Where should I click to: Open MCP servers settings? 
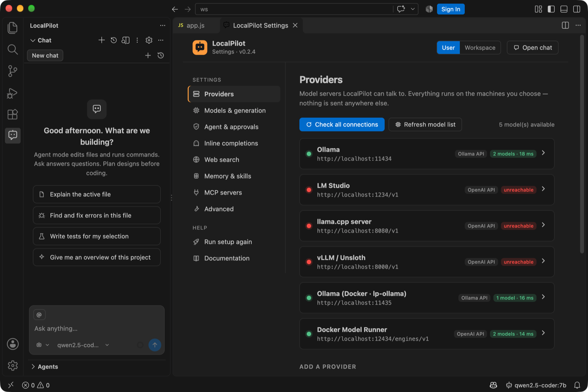pyautogui.click(x=234, y=193)
